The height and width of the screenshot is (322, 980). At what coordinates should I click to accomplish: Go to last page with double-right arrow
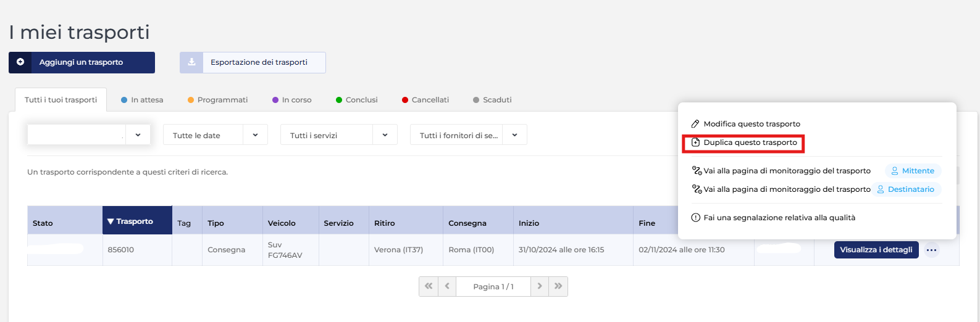click(x=558, y=286)
